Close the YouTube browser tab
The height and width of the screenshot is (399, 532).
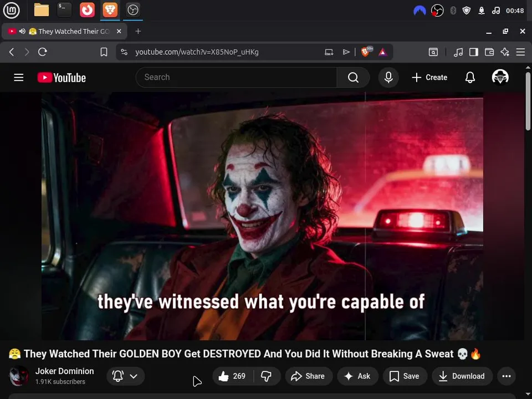[119, 31]
